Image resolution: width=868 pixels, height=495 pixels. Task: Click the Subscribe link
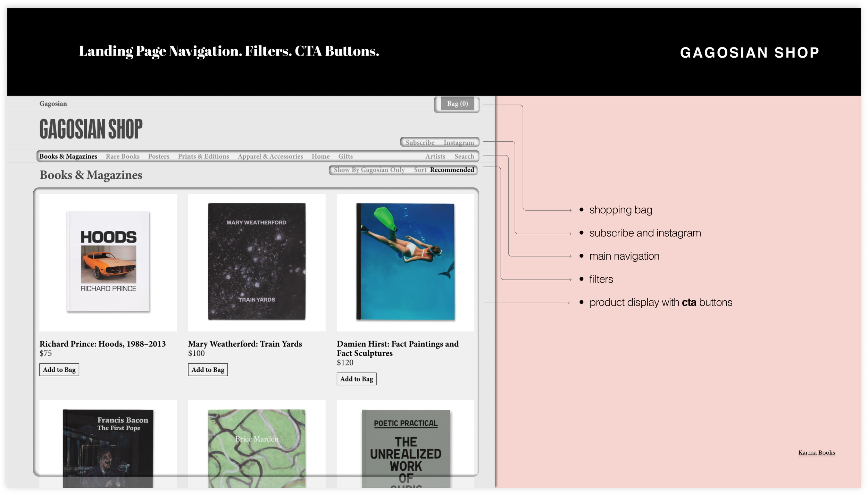click(420, 143)
